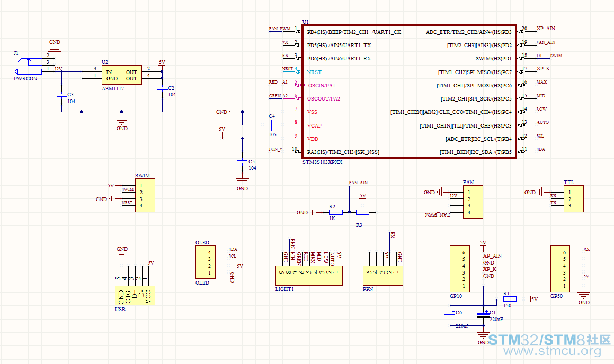Select capacitor C2 on the regulator output
614x364 pixels.
coord(162,88)
